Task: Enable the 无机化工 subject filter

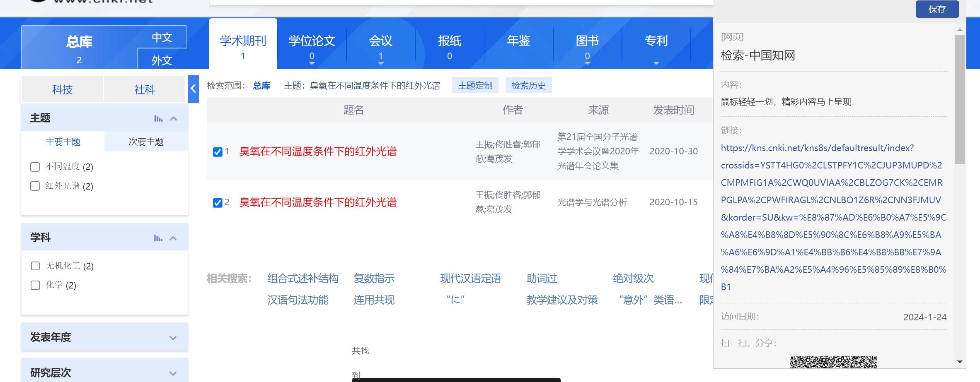Action: click(x=35, y=266)
